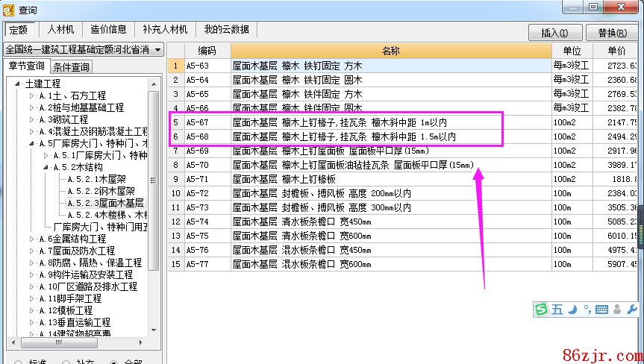Expand the A.1土、石方工程 tree node
Viewport: 644px width, 364px height.
tap(31, 96)
